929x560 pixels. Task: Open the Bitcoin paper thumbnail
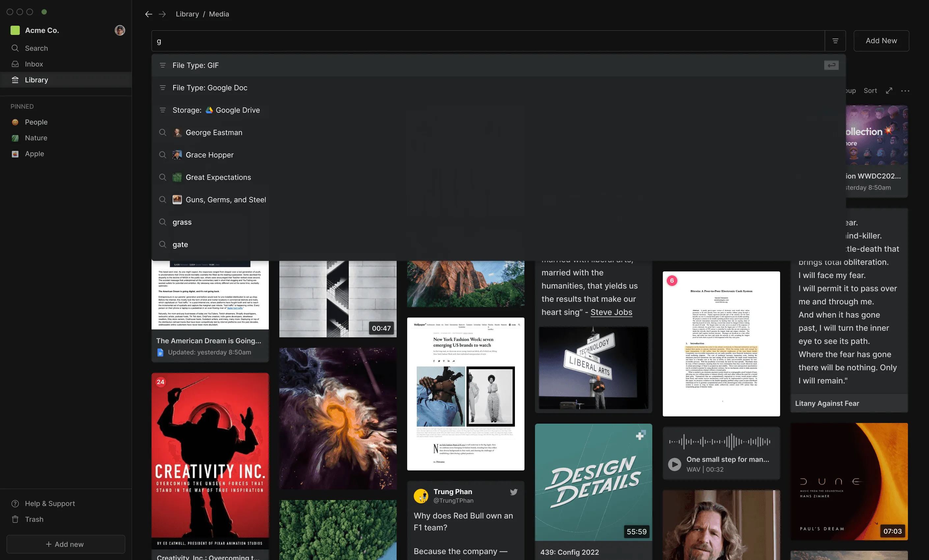tap(721, 344)
